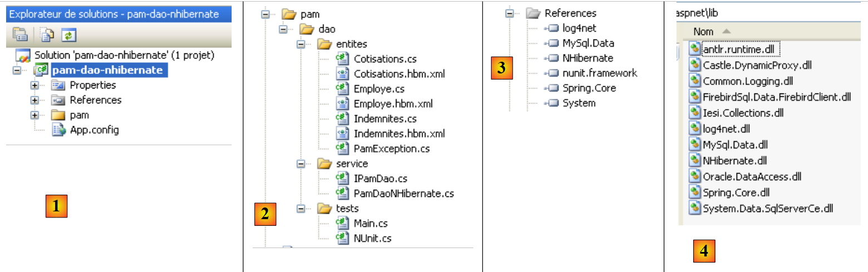Collapse the service folder
The width and height of the screenshot is (868, 272).
(x=302, y=164)
